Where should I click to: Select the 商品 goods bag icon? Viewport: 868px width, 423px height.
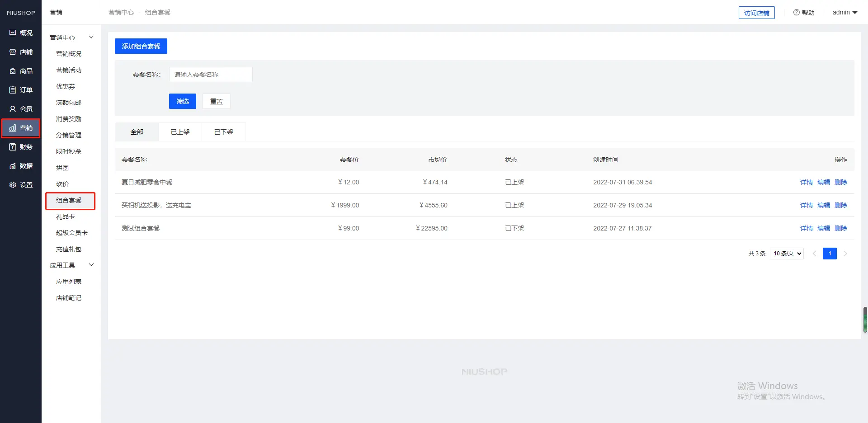tap(13, 71)
